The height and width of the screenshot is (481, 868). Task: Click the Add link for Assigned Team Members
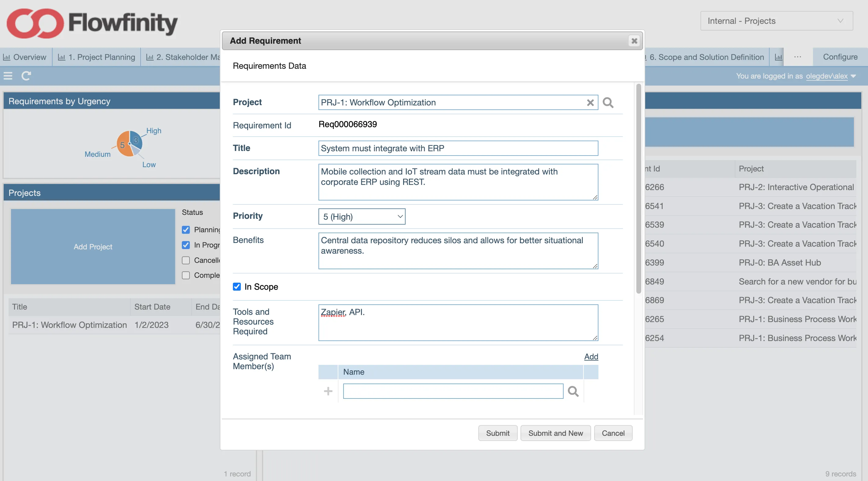tap(591, 356)
